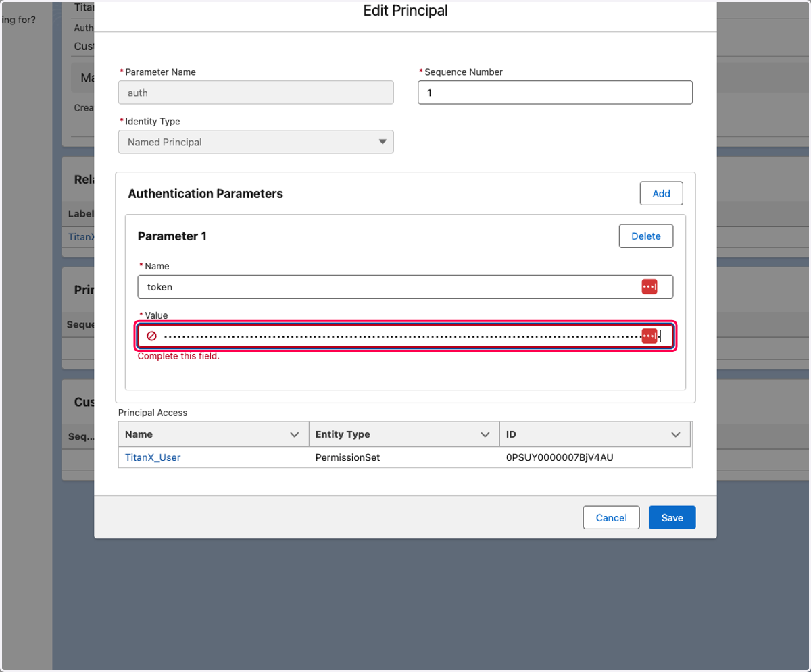Image resolution: width=811 pixels, height=672 pixels.
Task: Click the Add authentication parameter button
Action: tap(661, 193)
